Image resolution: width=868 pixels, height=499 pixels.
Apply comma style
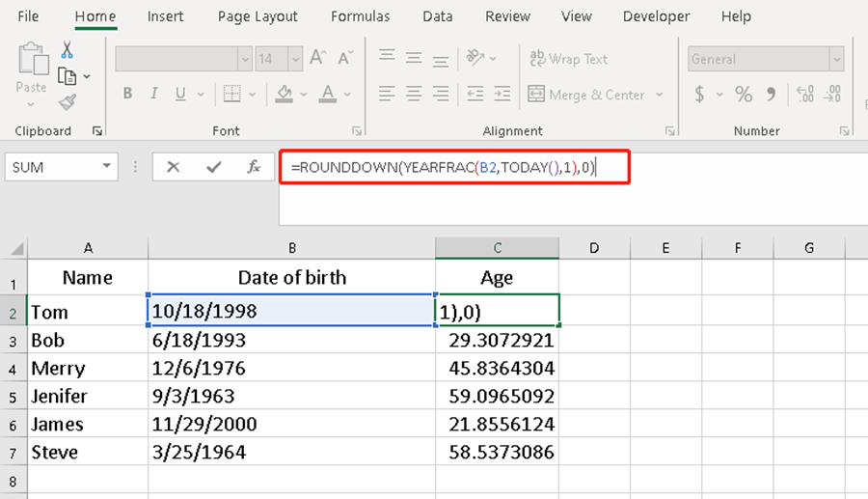pyautogui.click(x=771, y=95)
